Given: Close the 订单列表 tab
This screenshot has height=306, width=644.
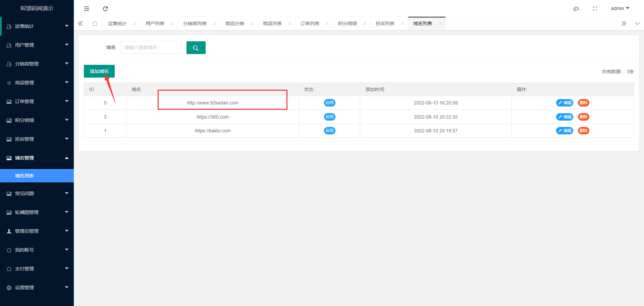Looking at the screenshot, I should 327,24.
